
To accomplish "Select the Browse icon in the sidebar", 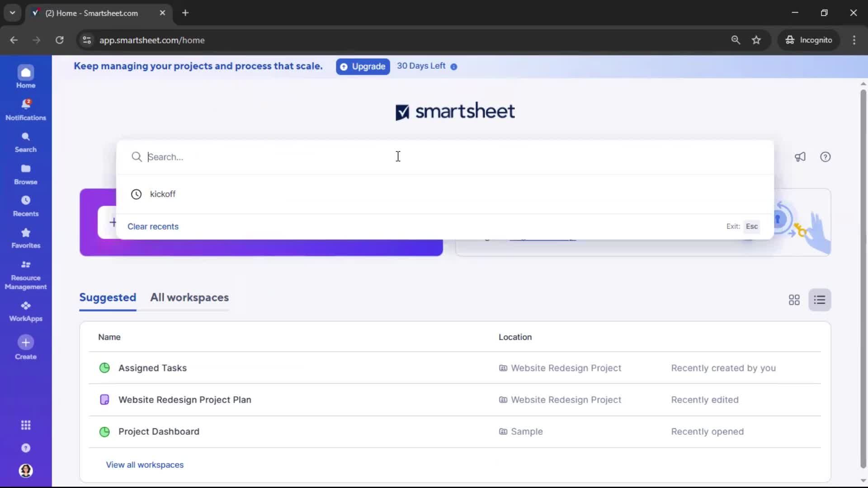I will (x=26, y=173).
